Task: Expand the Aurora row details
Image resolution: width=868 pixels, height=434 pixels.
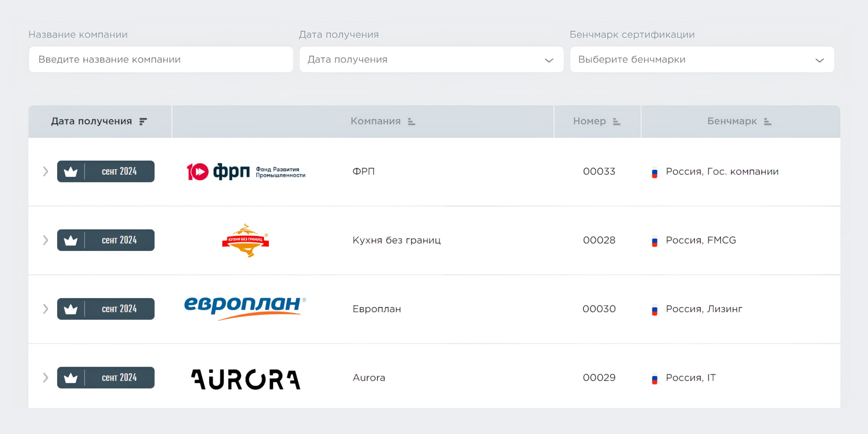Action: click(x=45, y=378)
